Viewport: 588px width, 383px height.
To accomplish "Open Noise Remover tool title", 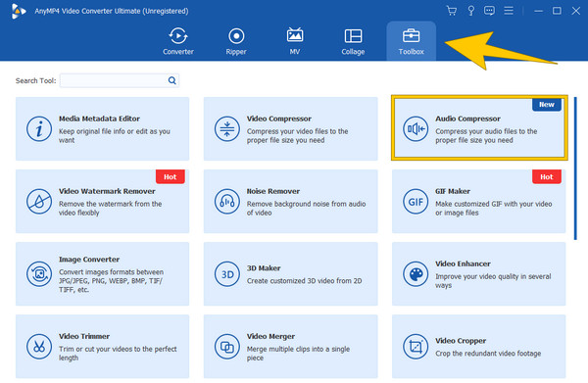I will [x=273, y=191].
